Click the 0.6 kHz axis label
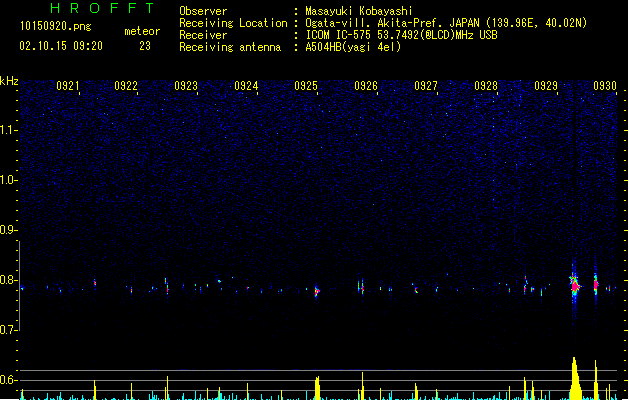This screenshot has width=629, height=400. [8, 380]
